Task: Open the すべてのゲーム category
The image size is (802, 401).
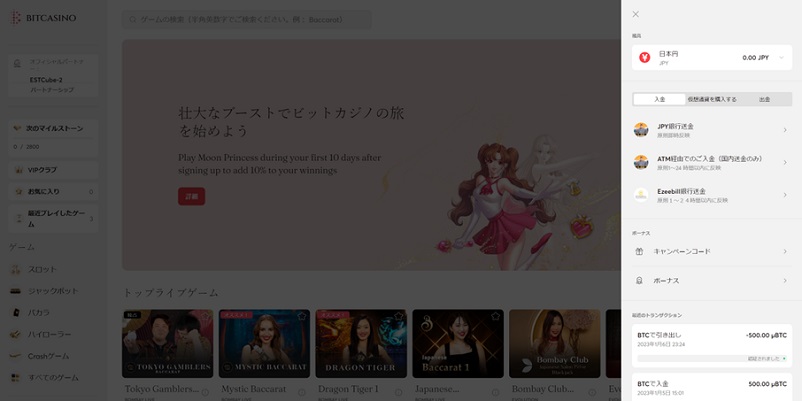Action: click(53, 378)
